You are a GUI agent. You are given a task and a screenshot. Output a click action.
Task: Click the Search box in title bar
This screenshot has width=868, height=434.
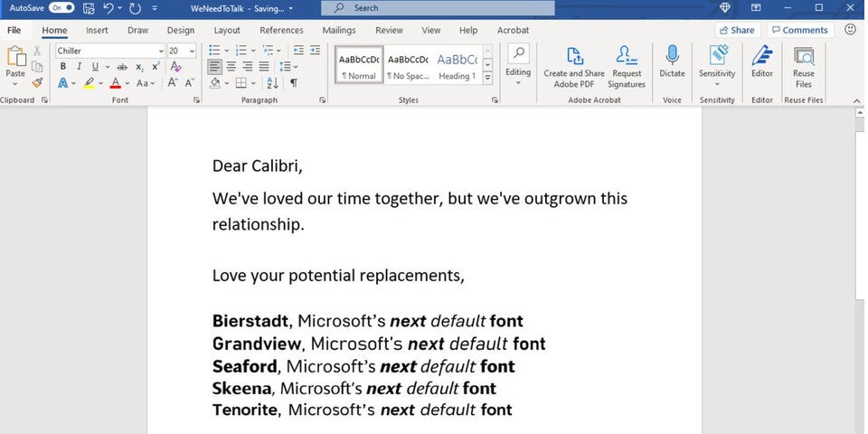438,8
